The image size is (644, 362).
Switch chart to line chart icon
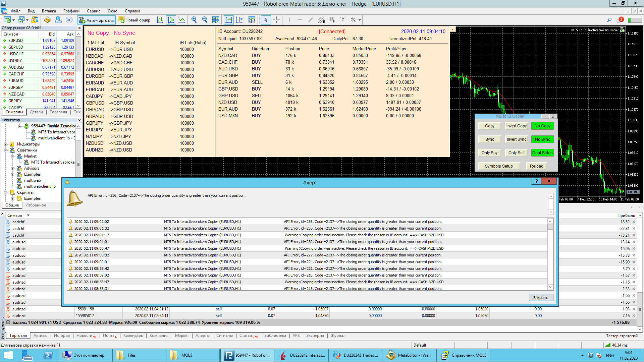click(181, 20)
